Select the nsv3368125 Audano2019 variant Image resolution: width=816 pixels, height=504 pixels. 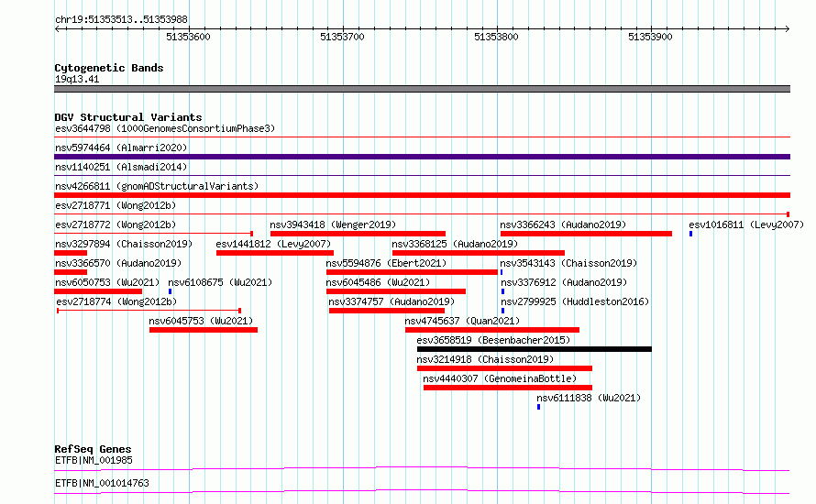(x=479, y=253)
